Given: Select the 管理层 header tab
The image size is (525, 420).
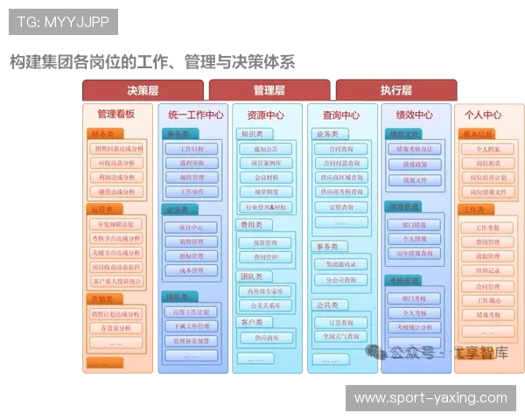Looking at the screenshot, I should [269, 90].
